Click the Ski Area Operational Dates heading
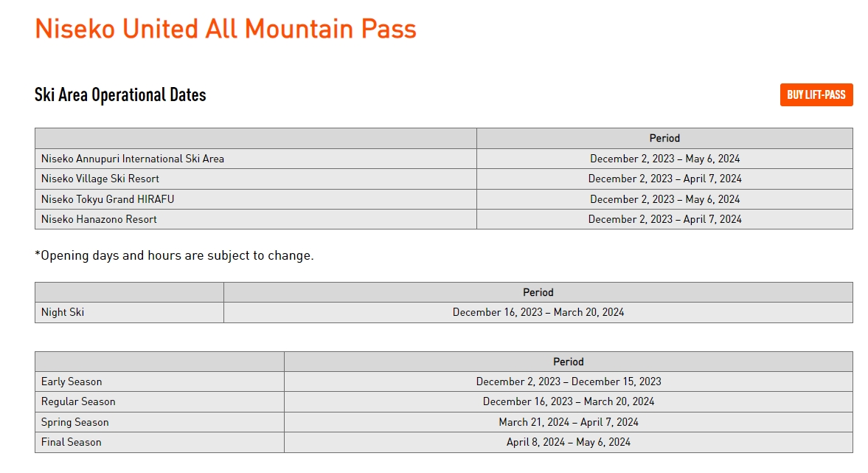 click(120, 94)
